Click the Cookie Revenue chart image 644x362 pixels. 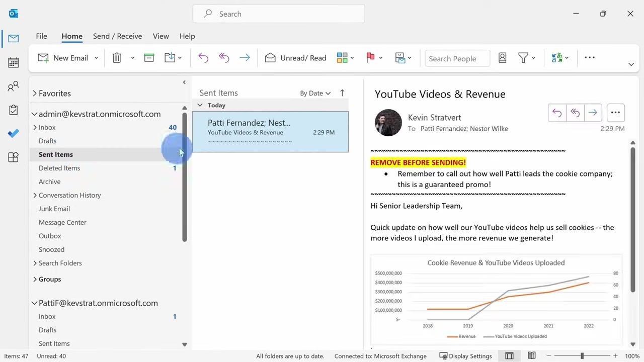click(496, 299)
